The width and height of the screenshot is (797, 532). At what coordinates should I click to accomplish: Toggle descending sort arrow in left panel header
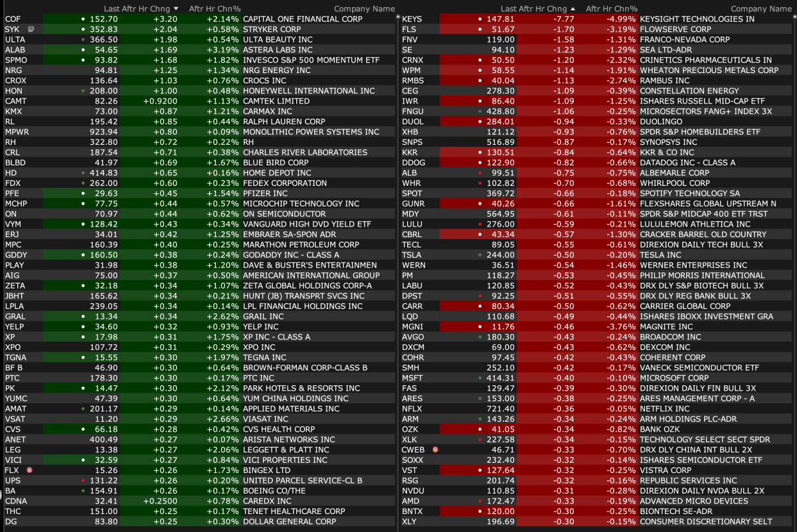(176, 9)
